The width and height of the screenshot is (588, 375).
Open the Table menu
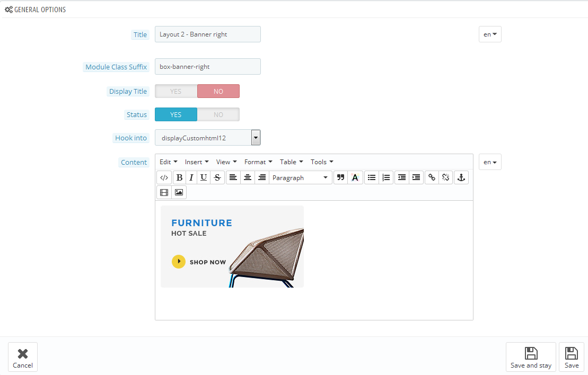(x=292, y=162)
